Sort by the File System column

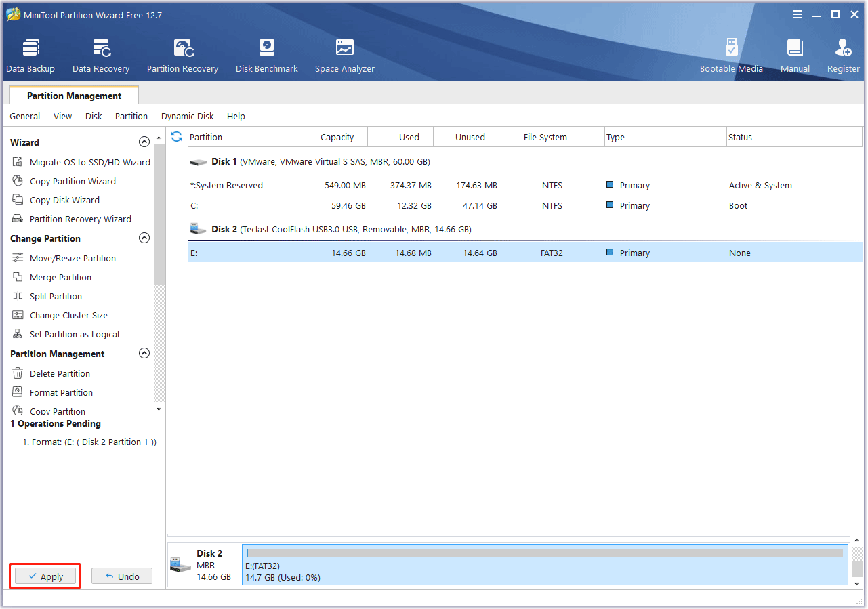pyautogui.click(x=552, y=137)
